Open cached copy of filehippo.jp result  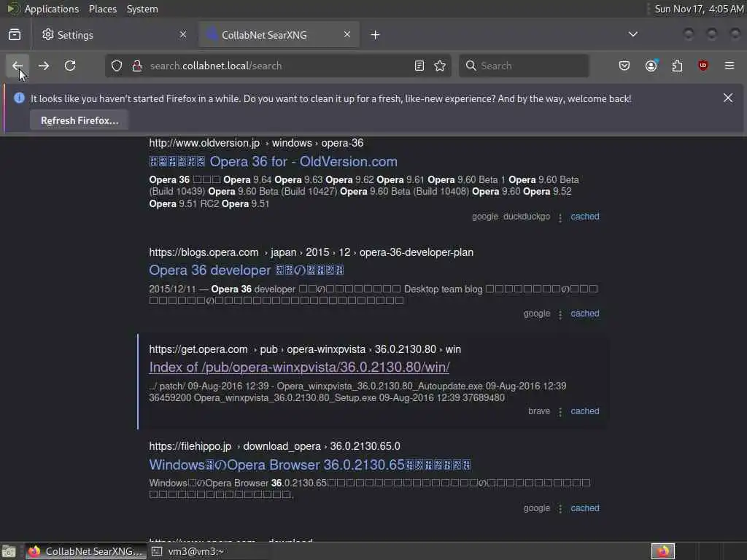(x=585, y=508)
